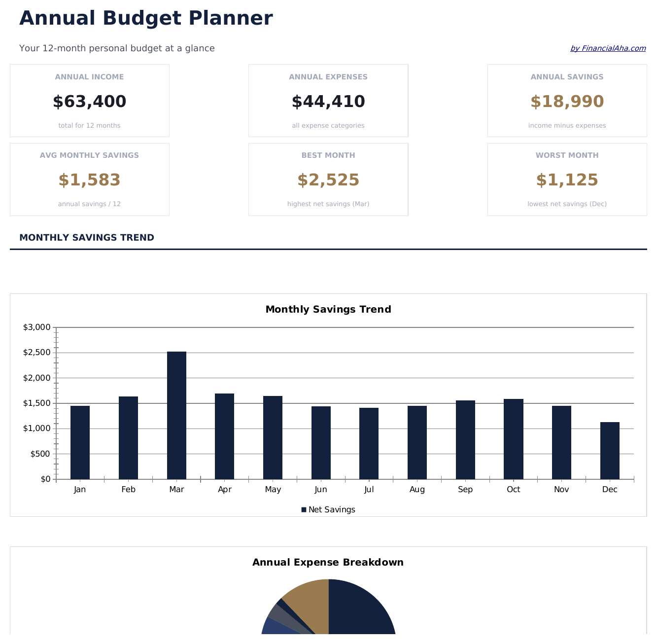Select the Dec bar in savings chart
The height and width of the screenshot is (644, 657).
click(x=610, y=450)
